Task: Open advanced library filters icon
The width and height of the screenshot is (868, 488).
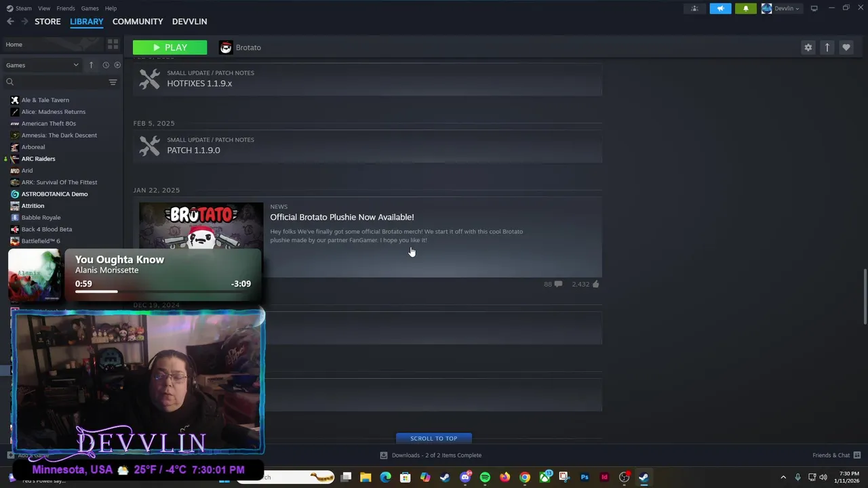Action: pos(113,82)
